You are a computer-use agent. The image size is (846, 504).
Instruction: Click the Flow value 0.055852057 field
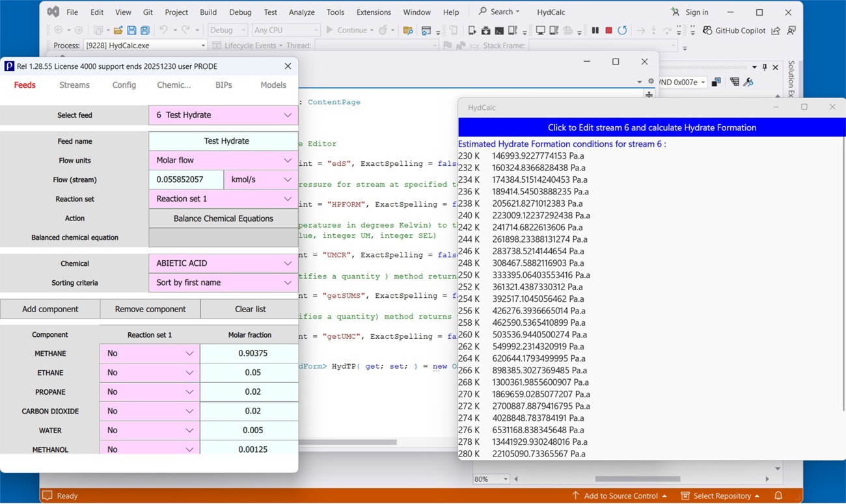tap(186, 179)
